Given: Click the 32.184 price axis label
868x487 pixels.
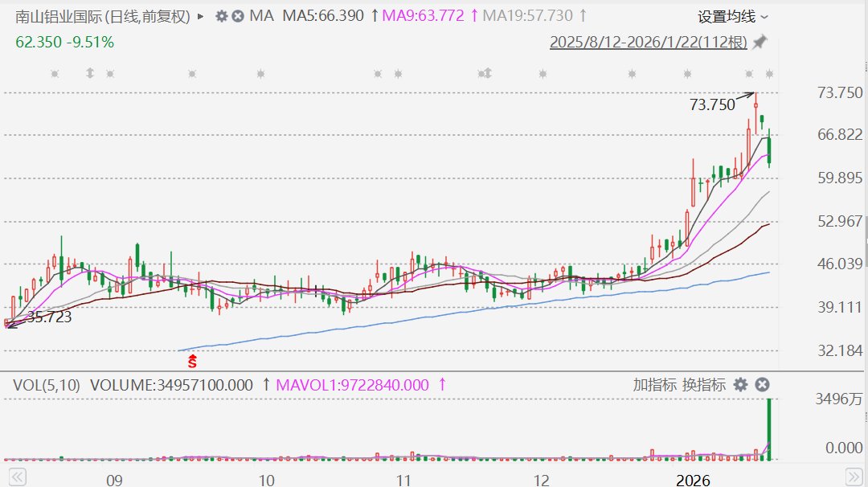Looking at the screenshot, I should coord(840,350).
